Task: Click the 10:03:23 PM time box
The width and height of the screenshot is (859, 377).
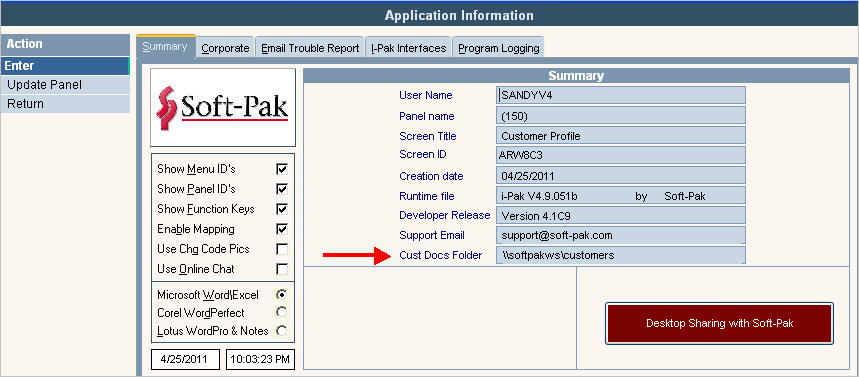Action: (x=260, y=360)
